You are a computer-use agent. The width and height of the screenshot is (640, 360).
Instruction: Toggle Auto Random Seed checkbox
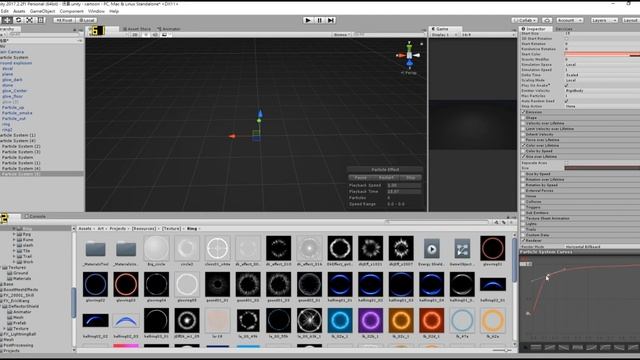coord(567,101)
